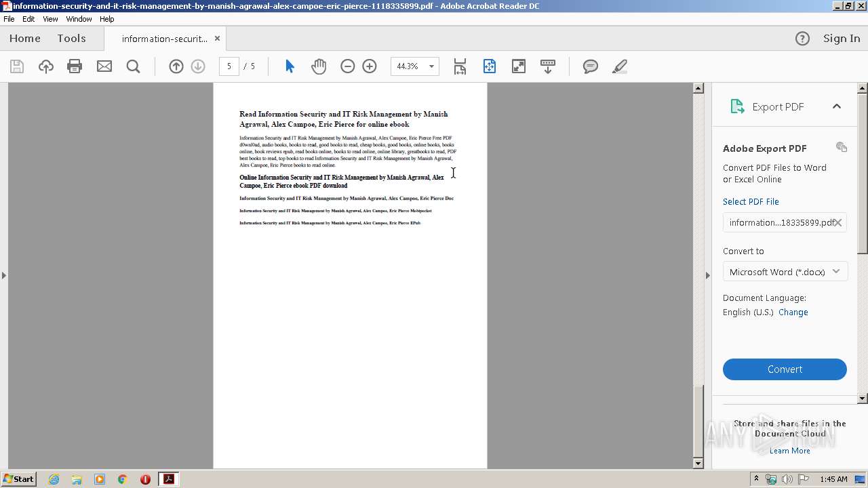The height and width of the screenshot is (488, 868).
Task: Click the Sign In link
Action: [x=842, y=39]
